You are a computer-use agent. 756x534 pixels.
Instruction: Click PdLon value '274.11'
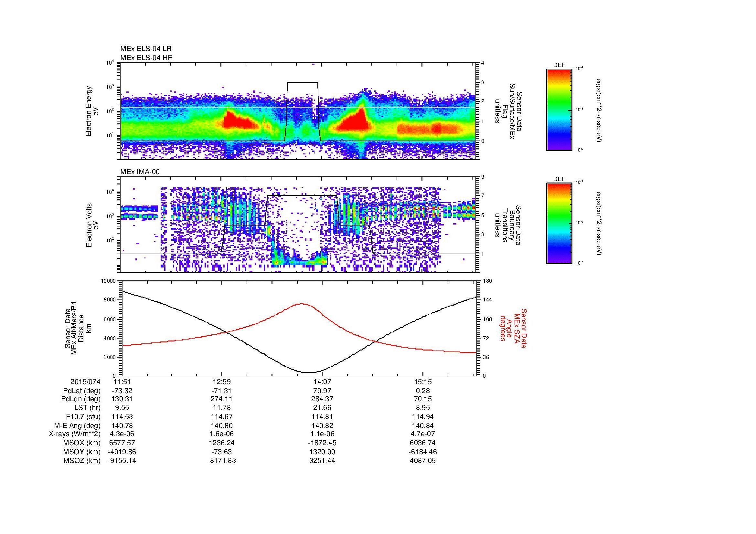pyautogui.click(x=222, y=399)
